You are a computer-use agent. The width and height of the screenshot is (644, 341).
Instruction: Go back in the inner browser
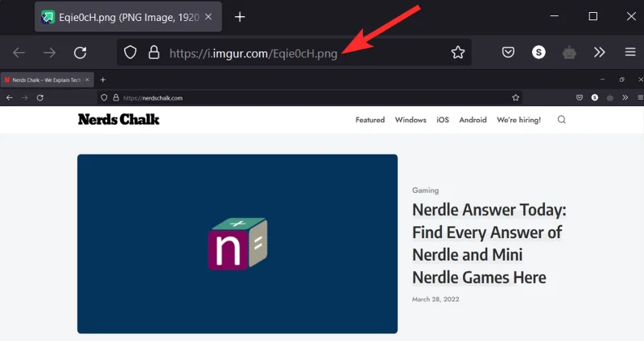pos(10,97)
